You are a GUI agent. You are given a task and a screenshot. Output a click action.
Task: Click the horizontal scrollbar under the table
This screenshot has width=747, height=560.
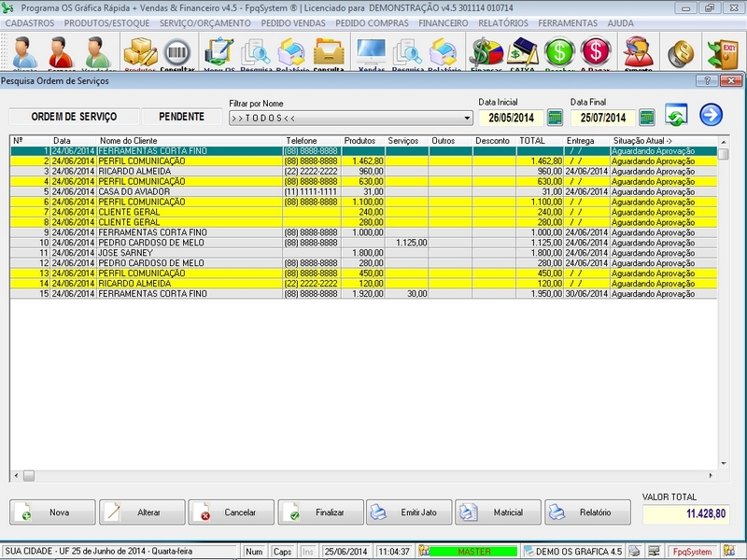[x=364, y=475]
